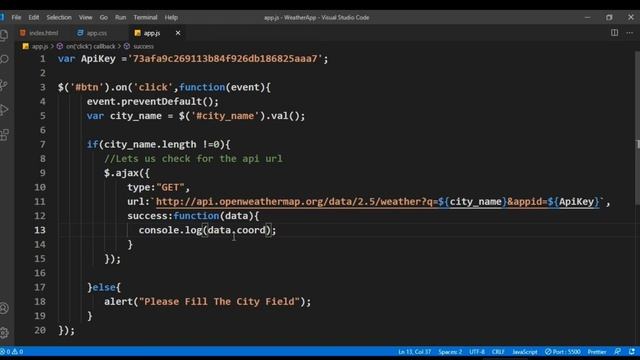Open the Search view in activity bar
640x360 pixels.
[x=4, y=60]
